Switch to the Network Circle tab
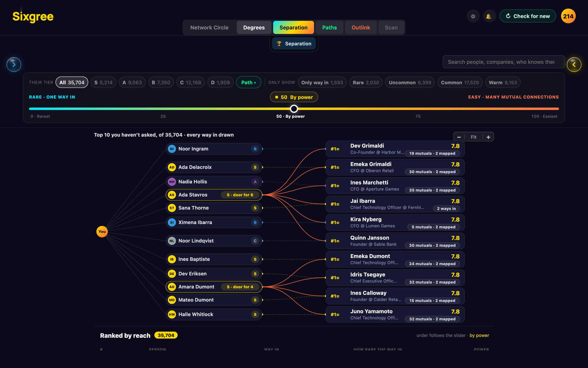 209,27
